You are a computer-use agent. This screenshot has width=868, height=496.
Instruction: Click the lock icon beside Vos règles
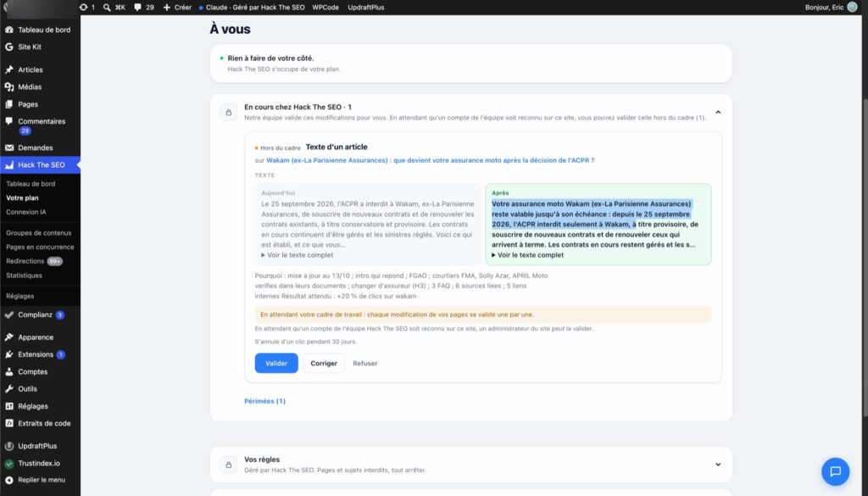click(229, 465)
